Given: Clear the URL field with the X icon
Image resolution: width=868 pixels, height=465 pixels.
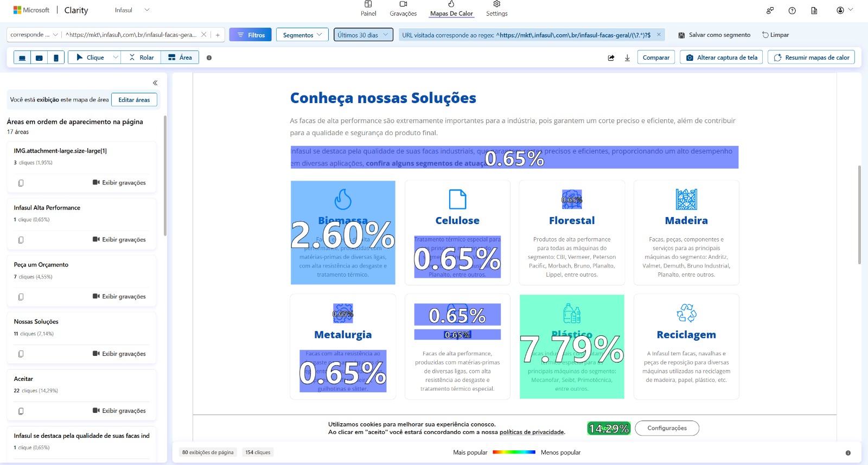Looking at the screenshot, I should click(204, 35).
